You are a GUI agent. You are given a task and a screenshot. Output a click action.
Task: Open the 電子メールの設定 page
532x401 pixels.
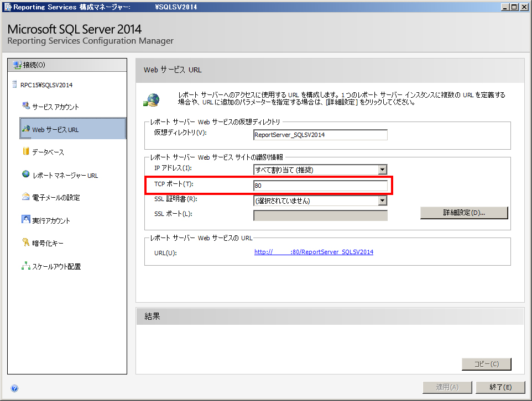click(56, 198)
